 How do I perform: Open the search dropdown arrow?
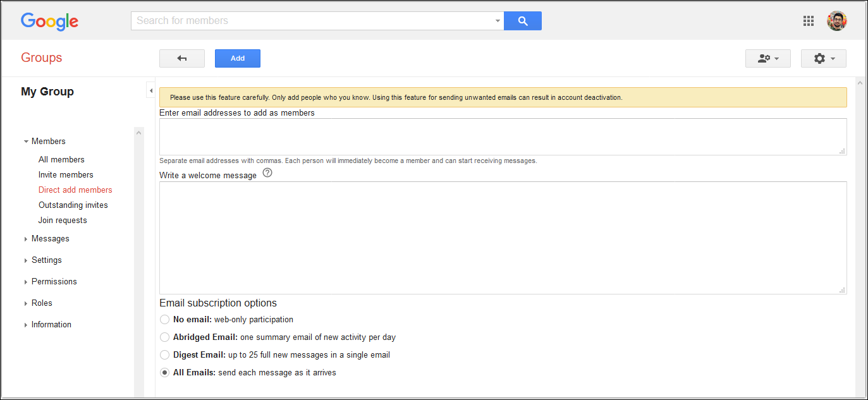(497, 20)
